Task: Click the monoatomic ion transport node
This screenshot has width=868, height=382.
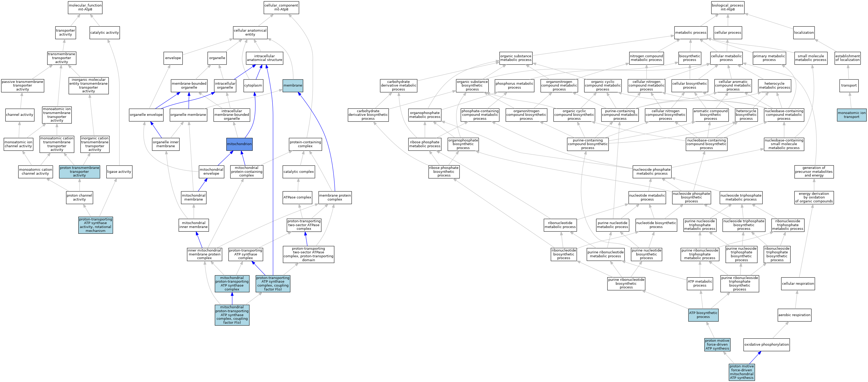Action: (851, 115)
